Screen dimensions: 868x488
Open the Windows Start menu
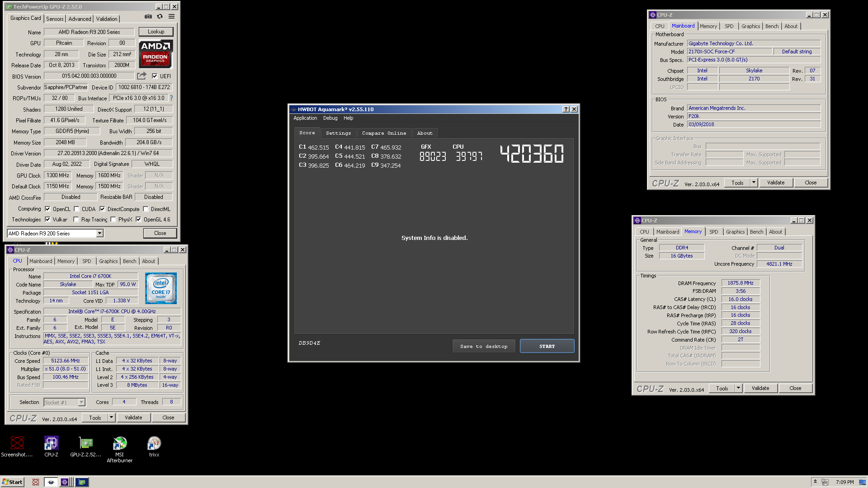(12, 482)
